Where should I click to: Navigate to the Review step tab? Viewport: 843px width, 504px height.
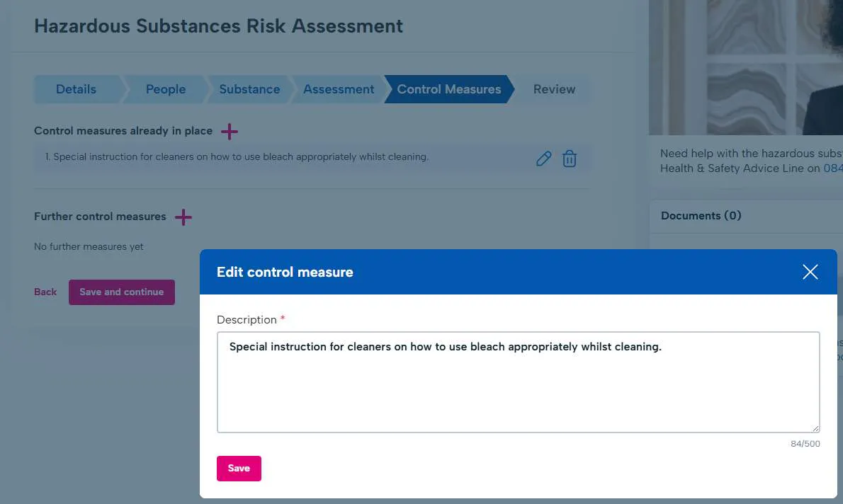[554, 89]
